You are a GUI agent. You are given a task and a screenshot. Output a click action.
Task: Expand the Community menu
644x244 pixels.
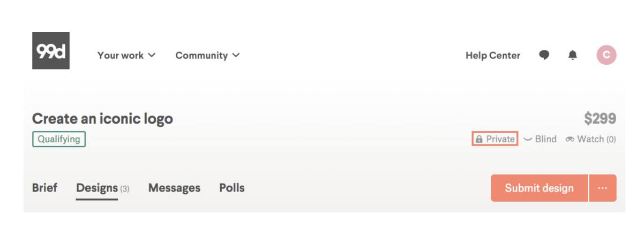(x=207, y=55)
